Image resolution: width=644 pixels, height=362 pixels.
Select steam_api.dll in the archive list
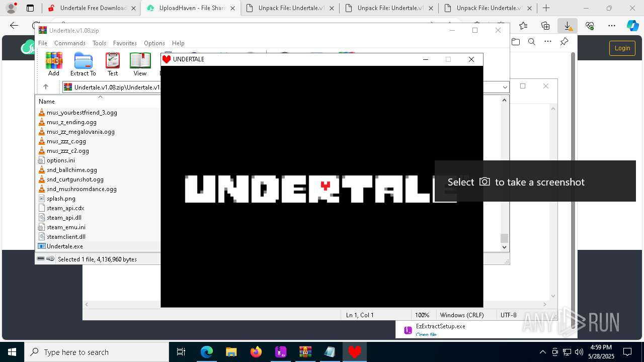click(64, 218)
